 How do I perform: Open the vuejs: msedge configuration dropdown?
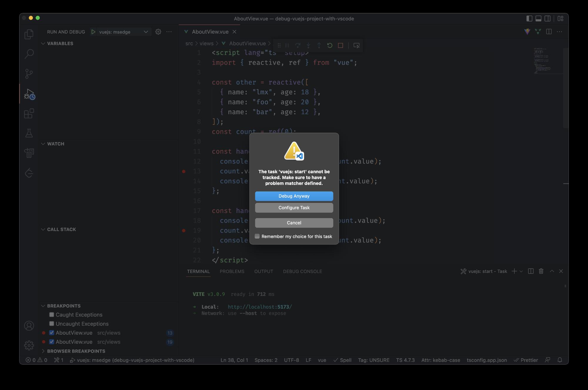point(124,32)
